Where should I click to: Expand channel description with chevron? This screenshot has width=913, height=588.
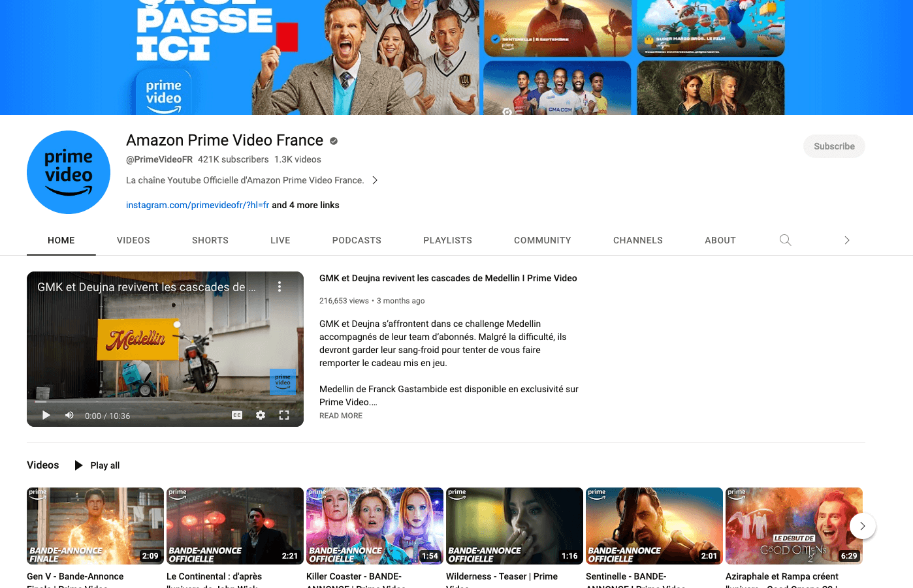pos(375,180)
